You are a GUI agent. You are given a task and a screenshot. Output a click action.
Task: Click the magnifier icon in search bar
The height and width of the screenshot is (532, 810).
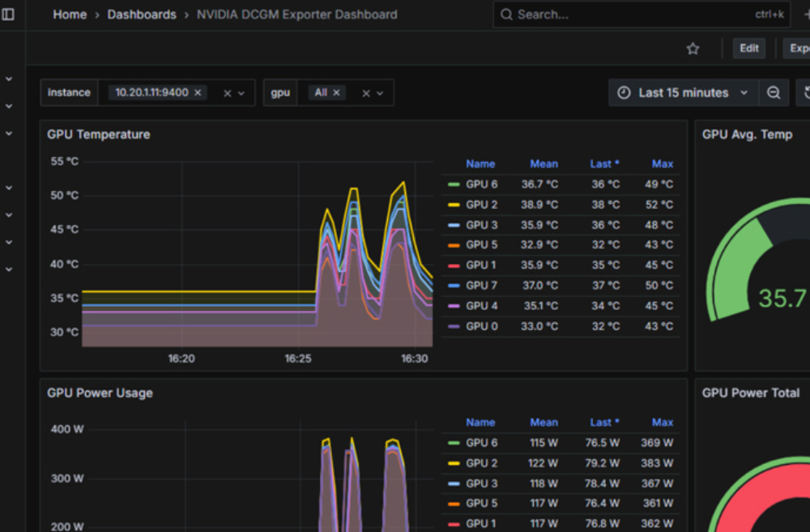506,15
